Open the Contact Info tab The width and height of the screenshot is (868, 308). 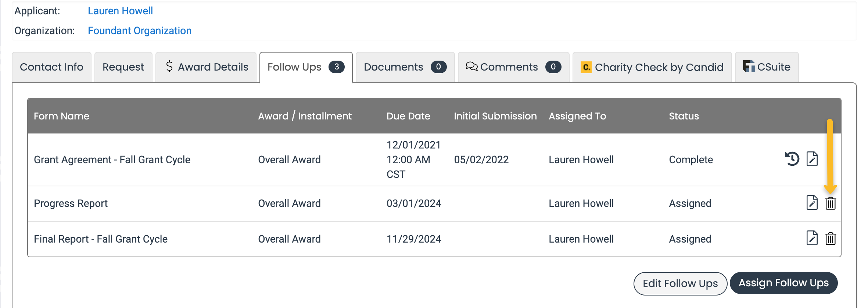(x=51, y=67)
